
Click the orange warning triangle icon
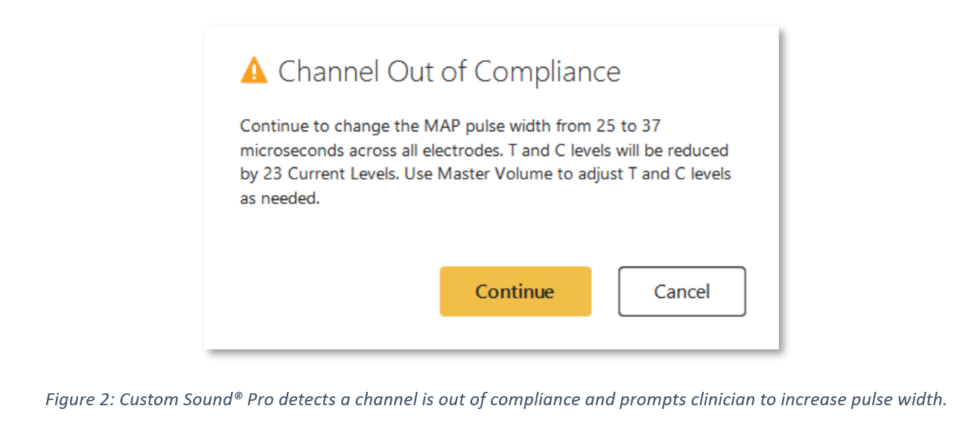254,72
